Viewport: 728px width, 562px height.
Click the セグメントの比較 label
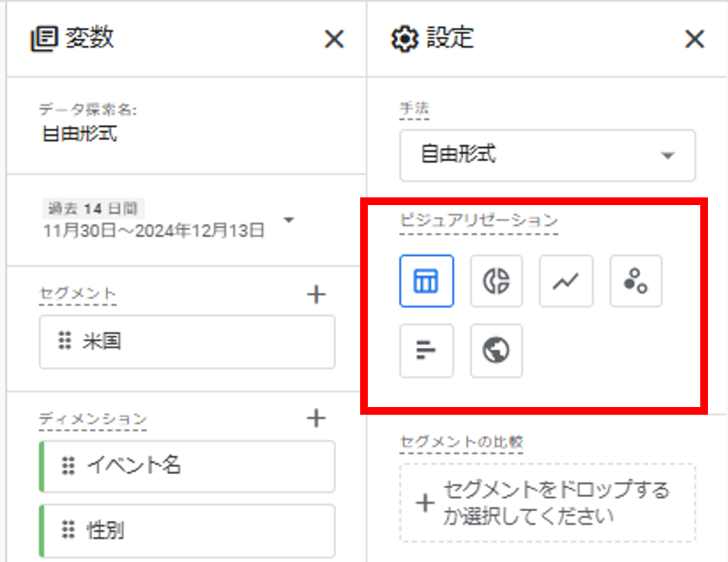pyautogui.click(x=461, y=441)
